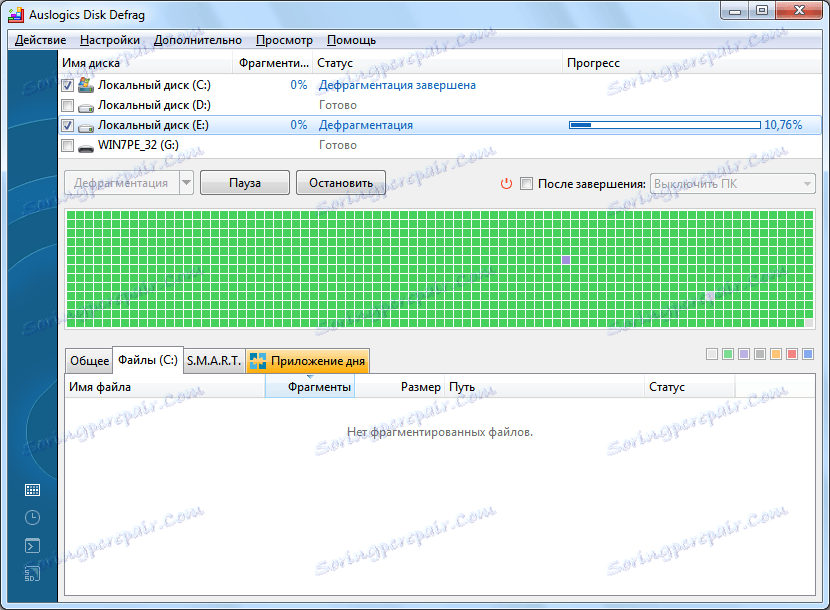Uncheck Локальный диск (C:) checkbox
830x610 pixels.
pyautogui.click(x=67, y=85)
